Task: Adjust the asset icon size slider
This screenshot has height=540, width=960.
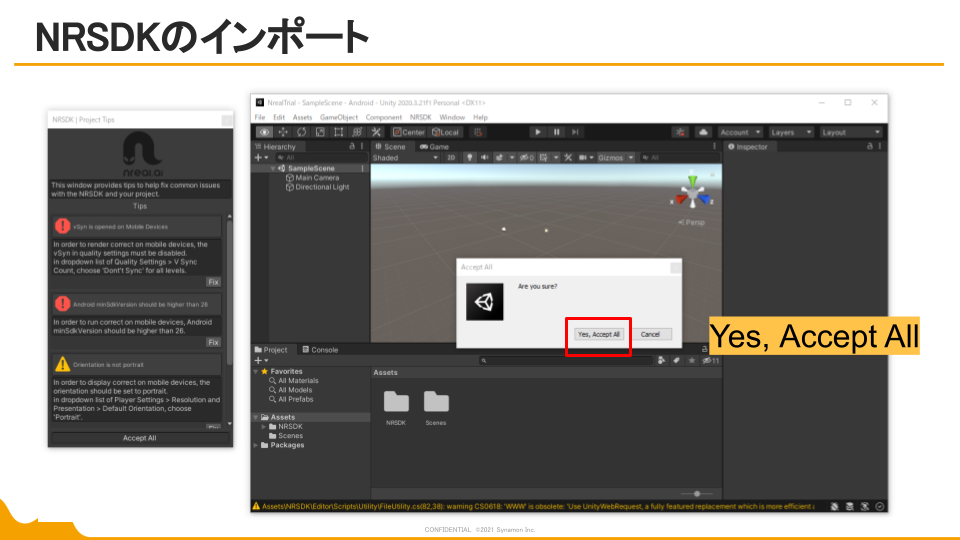Action: pyautogui.click(x=696, y=493)
